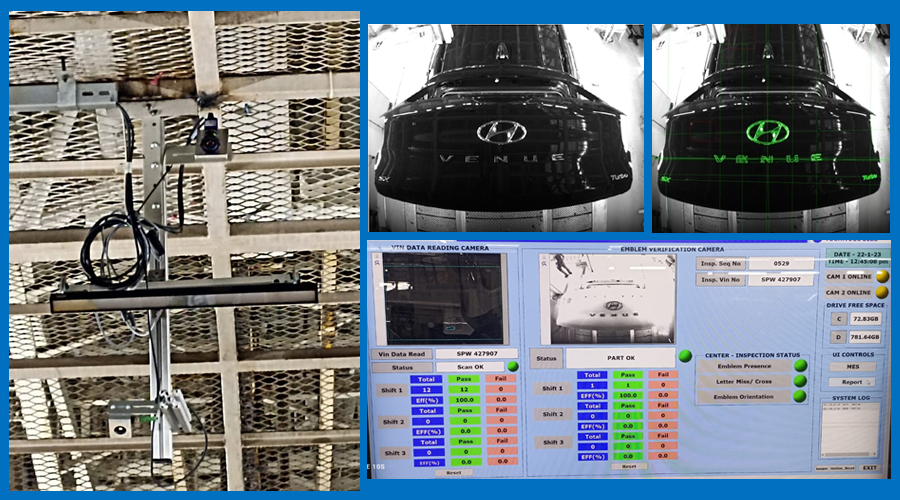Click the VIN data reading camera live view
The width and height of the screenshot is (900, 500).
tap(443, 299)
